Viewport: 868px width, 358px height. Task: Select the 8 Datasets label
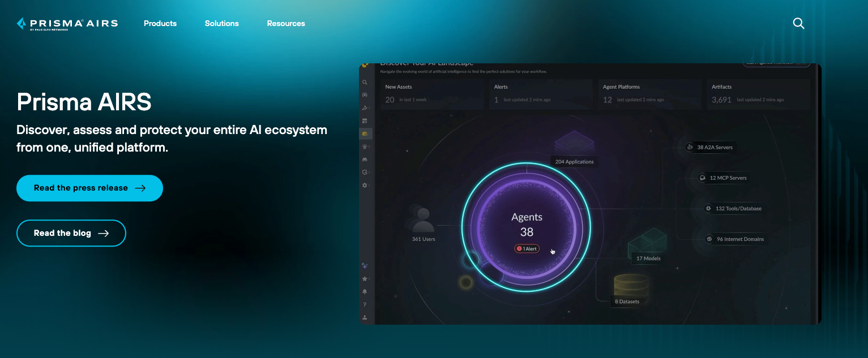[627, 301]
